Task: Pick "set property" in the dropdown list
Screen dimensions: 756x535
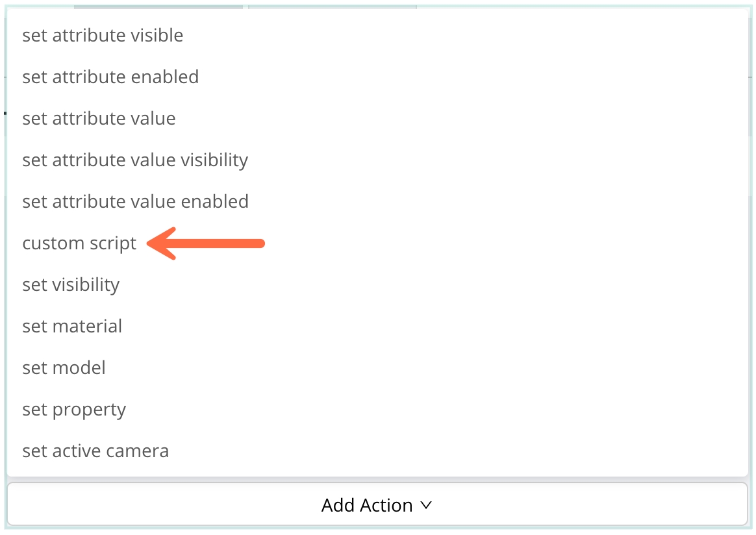Action: click(74, 410)
